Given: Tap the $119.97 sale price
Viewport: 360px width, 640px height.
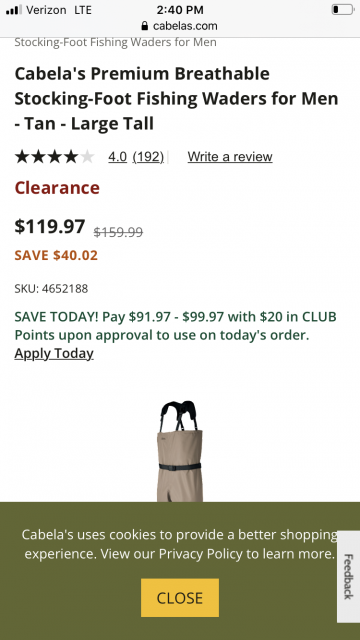Looking at the screenshot, I should click(x=50, y=226).
